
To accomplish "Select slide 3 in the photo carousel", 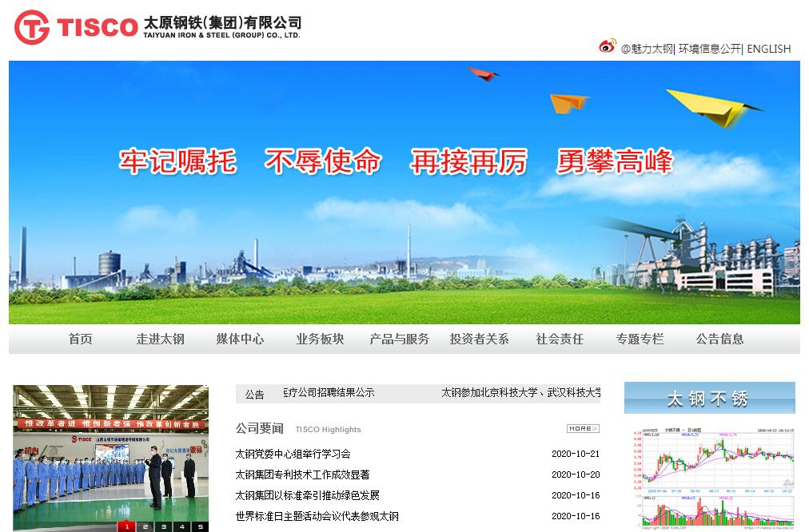I will (x=164, y=526).
